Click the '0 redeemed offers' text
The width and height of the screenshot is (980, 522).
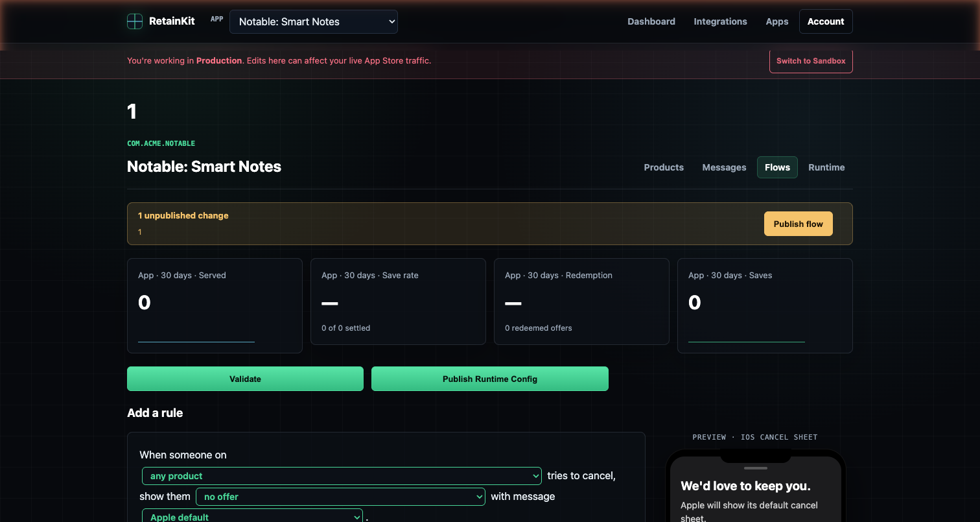[x=539, y=328]
